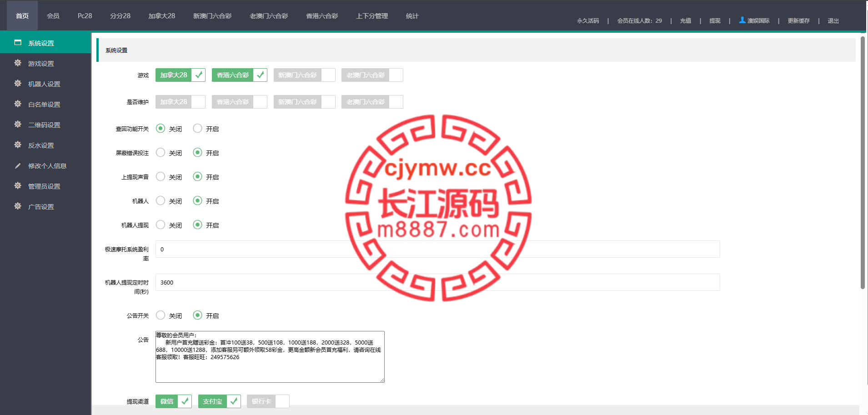Open the 老澳门六合彩 top menu
The width and height of the screenshot is (868, 415).
coord(269,16)
